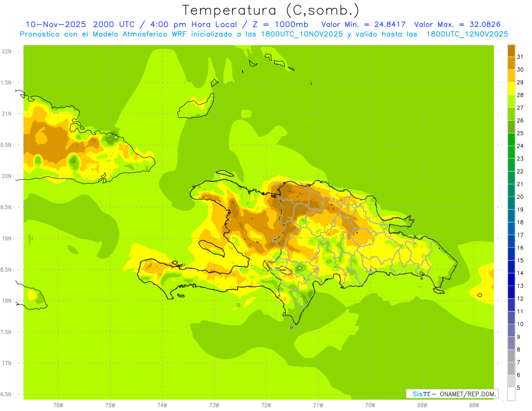The image size is (532, 411).
Task: Click the olive-green swatch between 25 and 26
Action: (x=511, y=126)
